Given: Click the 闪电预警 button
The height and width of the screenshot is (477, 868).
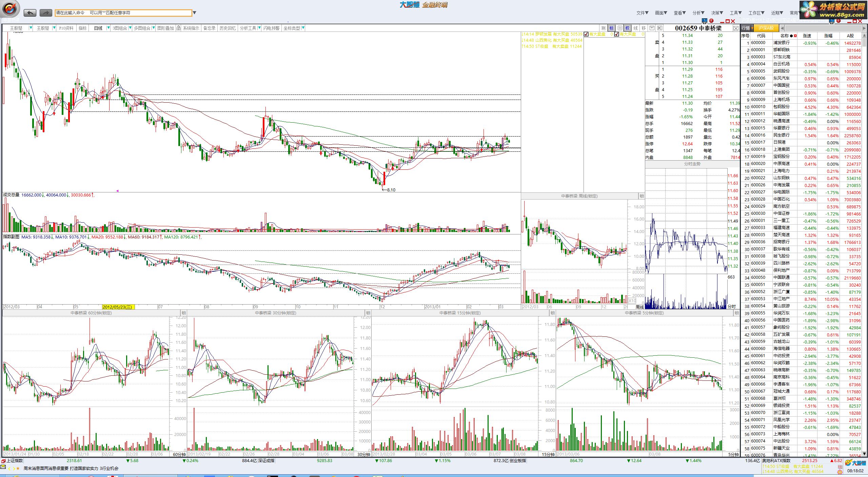Looking at the screenshot, I should 271,28.
